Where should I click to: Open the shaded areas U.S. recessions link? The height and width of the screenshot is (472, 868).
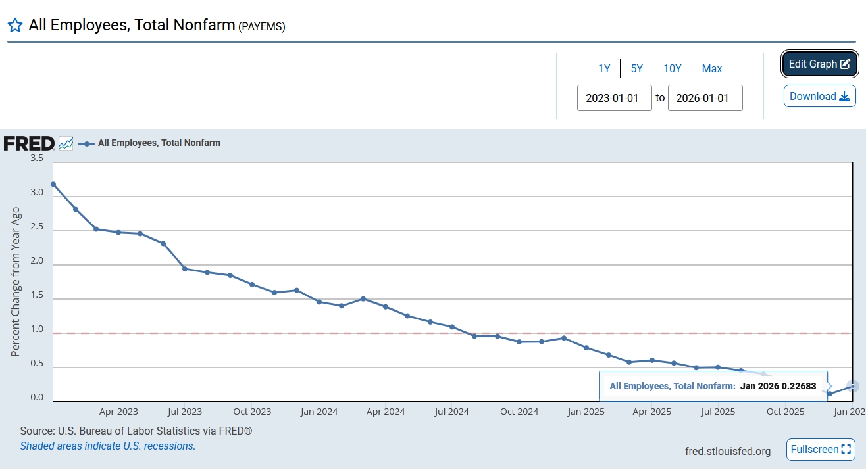[107, 446]
